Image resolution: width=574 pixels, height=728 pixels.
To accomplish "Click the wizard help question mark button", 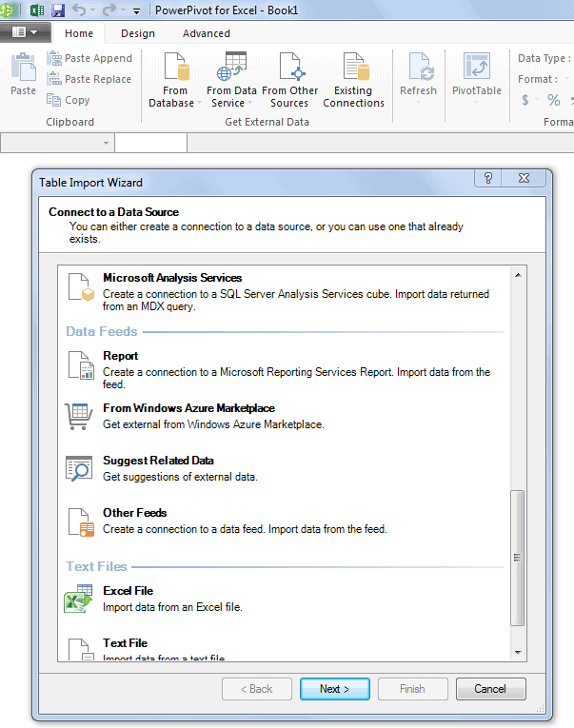I will [x=488, y=178].
